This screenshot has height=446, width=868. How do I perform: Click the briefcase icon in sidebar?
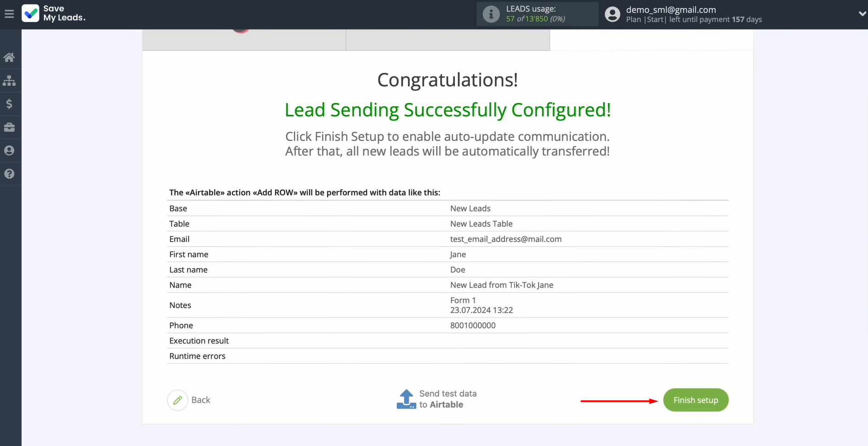pyautogui.click(x=9, y=127)
